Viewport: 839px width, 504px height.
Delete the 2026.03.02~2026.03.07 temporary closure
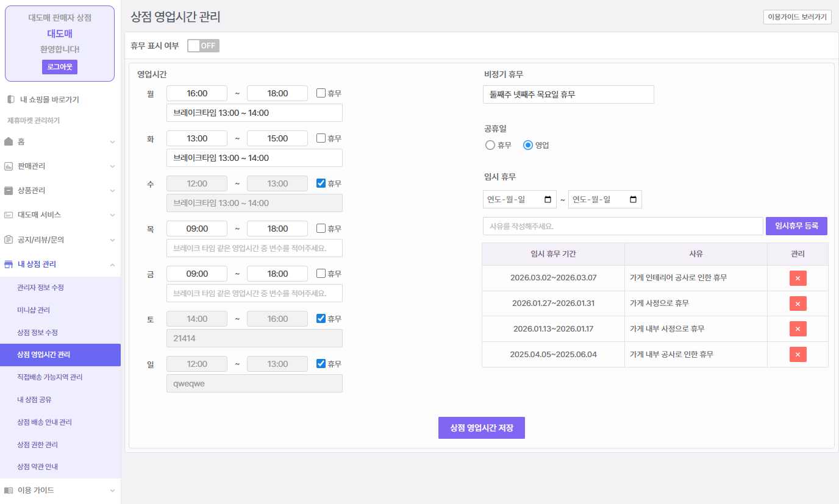click(798, 278)
